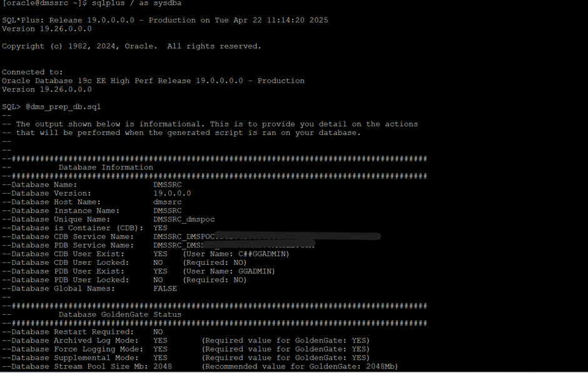Click the Stream Pool Size value 2048
The height and width of the screenshot is (373, 588).
163,366
